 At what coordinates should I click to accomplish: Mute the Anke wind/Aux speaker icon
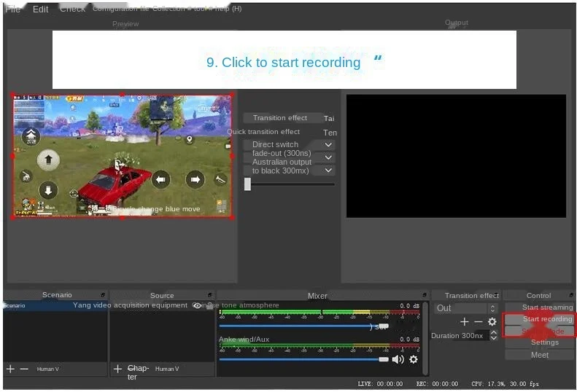click(398, 359)
